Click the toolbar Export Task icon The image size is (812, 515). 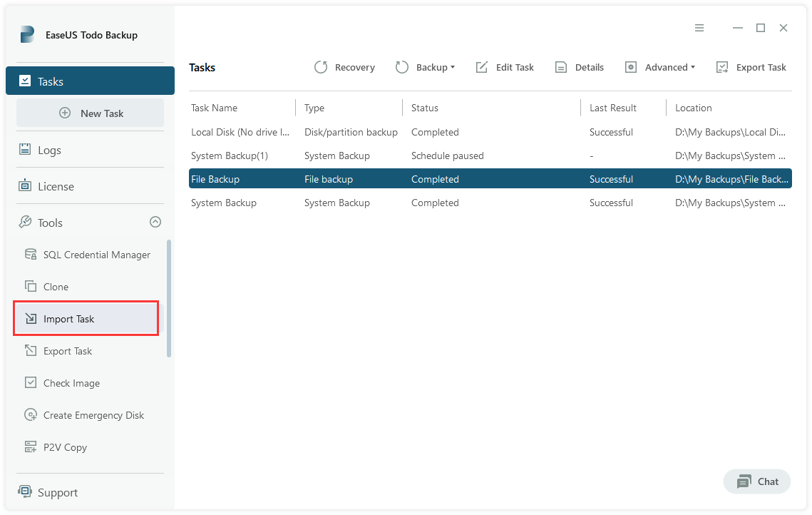pos(722,67)
